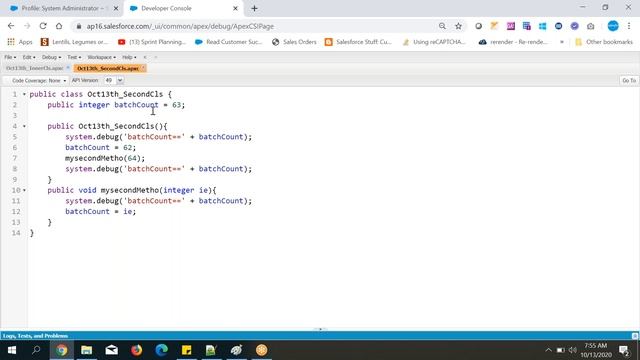Click the batchCount = 62 line
The image size is (640, 360).
click(100, 147)
